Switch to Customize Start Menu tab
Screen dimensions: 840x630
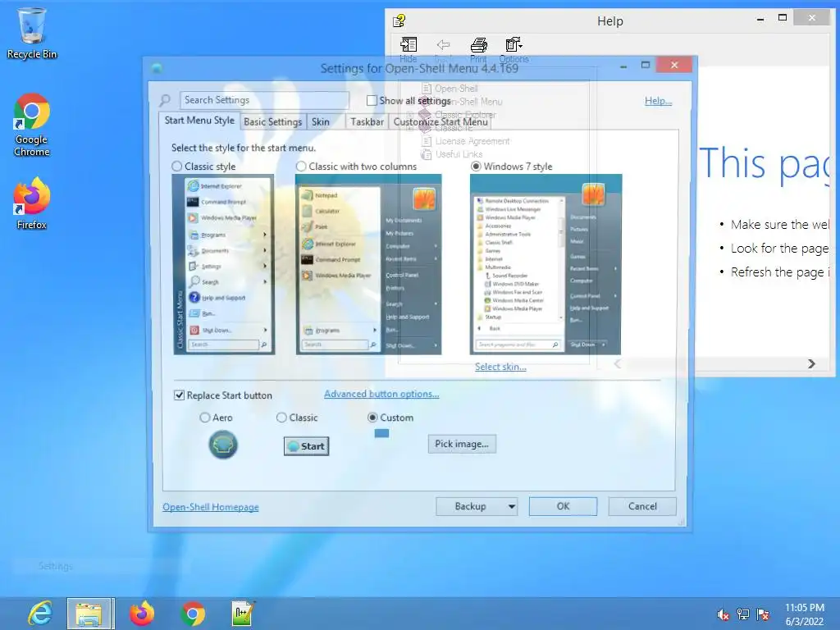(x=441, y=121)
